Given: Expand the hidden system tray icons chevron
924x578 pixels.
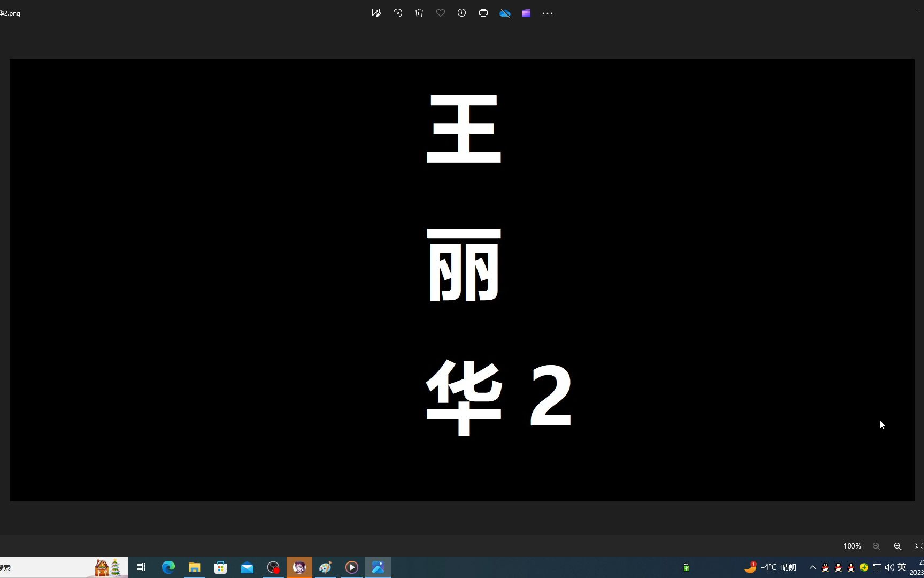Looking at the screenshot, I should (813, 567).
